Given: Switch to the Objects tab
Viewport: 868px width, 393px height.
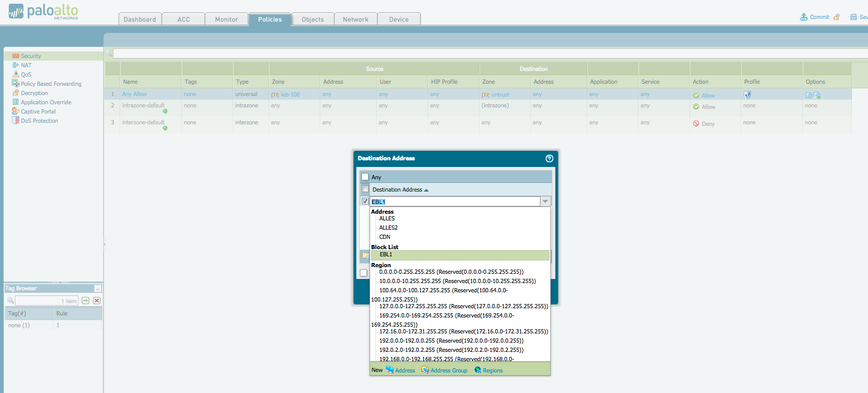Looking at the screenshot, I should tap(313, 20).
